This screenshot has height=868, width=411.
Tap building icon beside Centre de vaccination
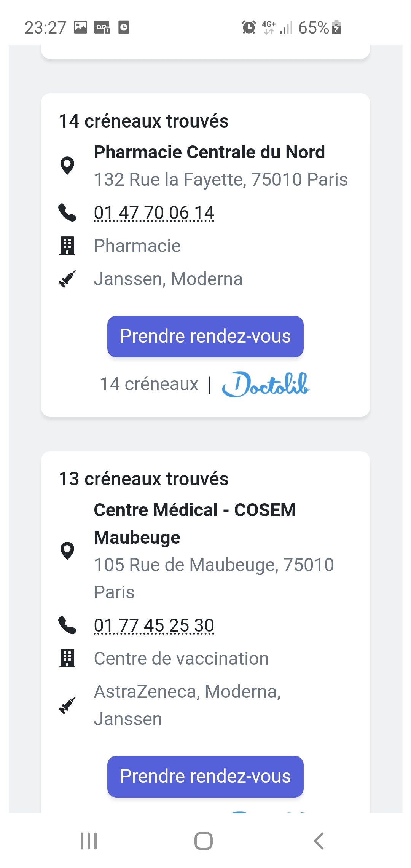coord(67,658)
